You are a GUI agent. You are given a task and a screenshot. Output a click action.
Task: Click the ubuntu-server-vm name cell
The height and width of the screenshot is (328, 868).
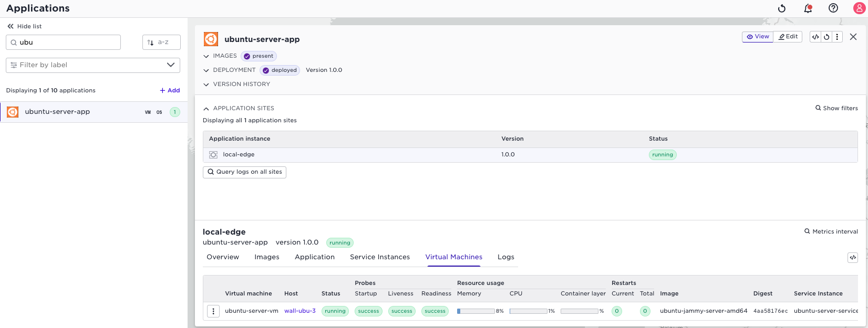[x=252, y=311]
